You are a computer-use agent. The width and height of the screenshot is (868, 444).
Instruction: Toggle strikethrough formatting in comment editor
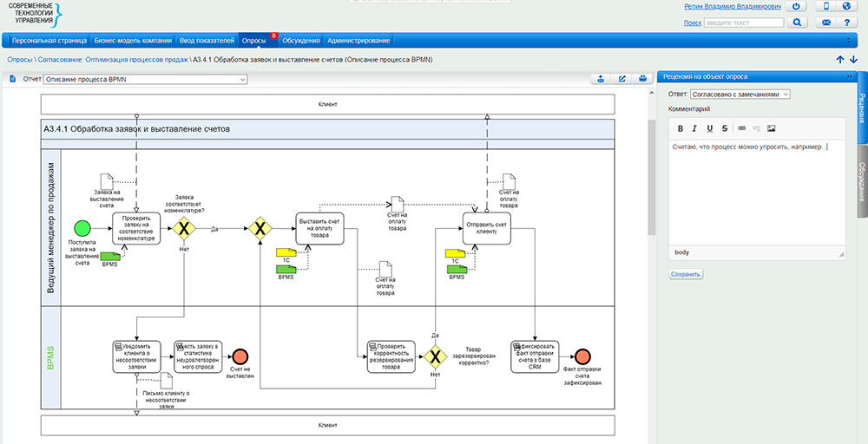click(x=724, y=128)
